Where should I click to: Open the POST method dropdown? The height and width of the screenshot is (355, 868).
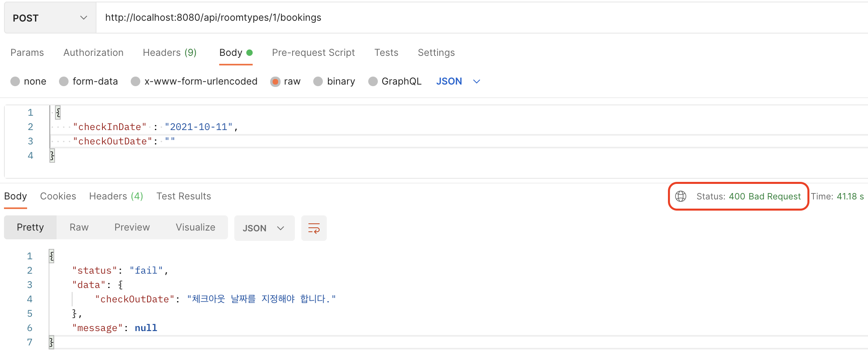click(x=50, y=18)
